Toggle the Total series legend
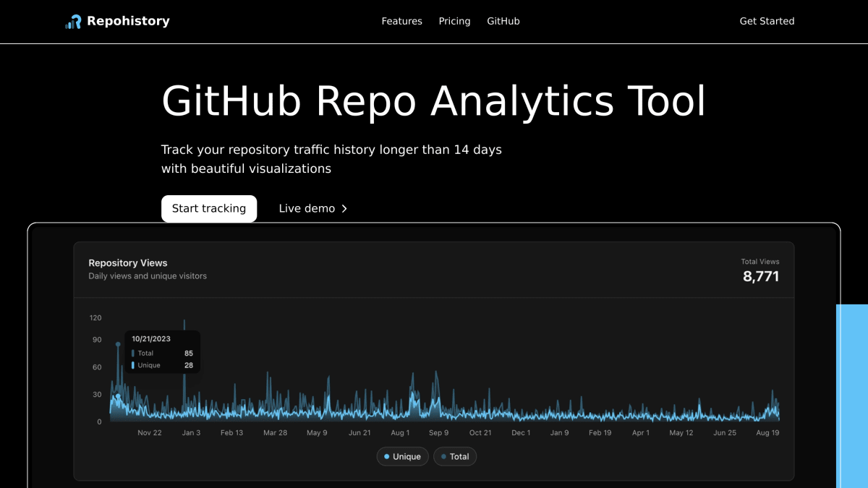868x488 pixels. 455,456
